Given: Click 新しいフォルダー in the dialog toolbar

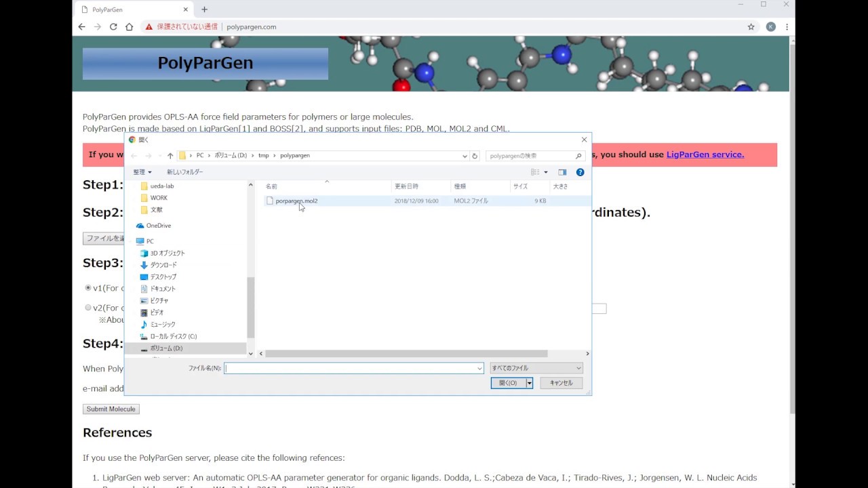Looking at the screenshot, I should (x=184, y=172).
